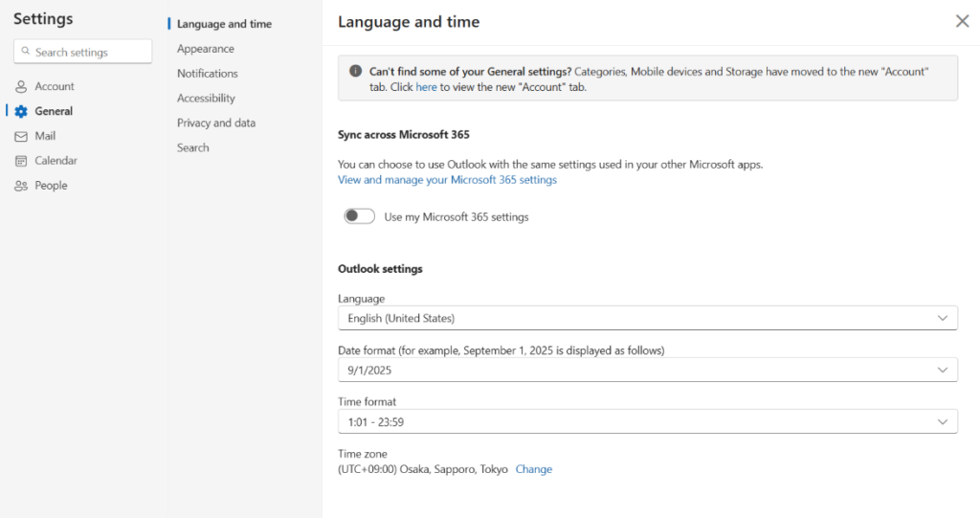The image size is (980, 518).
Task: Click the info icon in the banner
Action: click(x=356, y=71)
